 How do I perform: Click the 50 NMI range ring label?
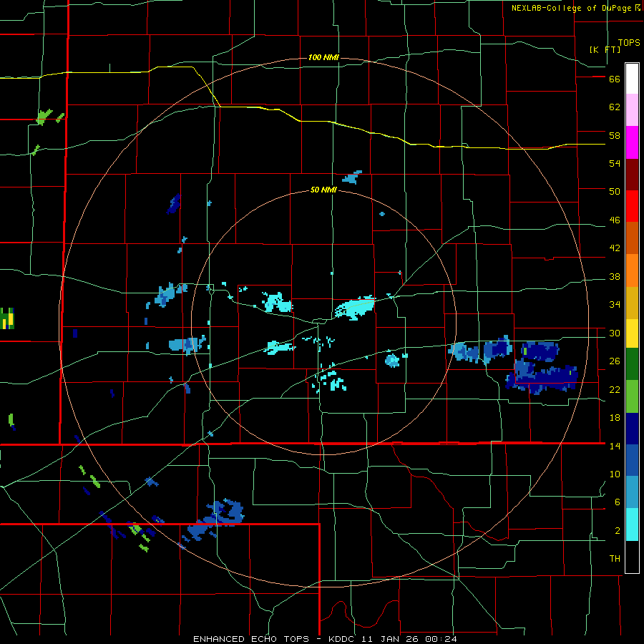click(x=323, y=190)
